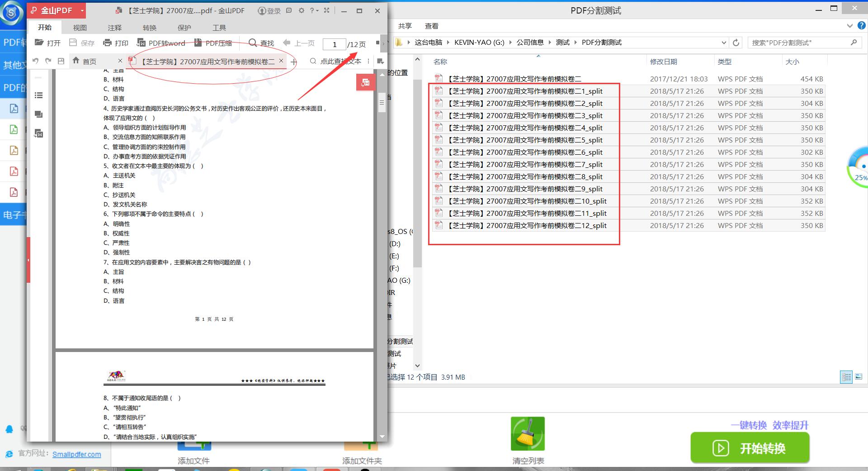Open the outline list panel icon

(39, 95)
